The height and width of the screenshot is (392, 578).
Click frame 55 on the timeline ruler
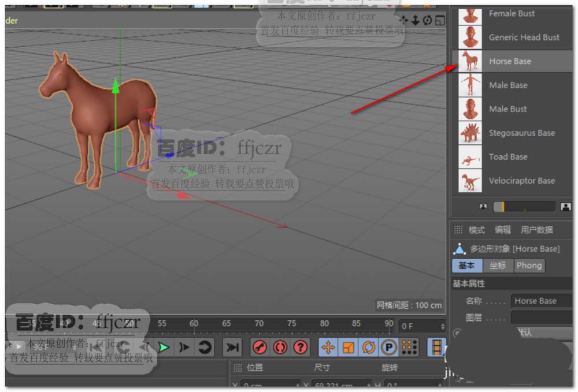(x=162, y=323)
